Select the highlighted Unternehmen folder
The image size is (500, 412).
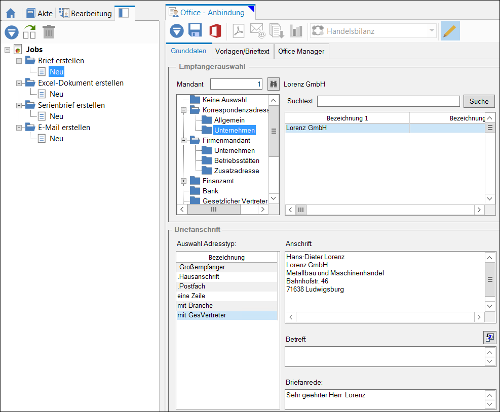(x=235, y=130)
